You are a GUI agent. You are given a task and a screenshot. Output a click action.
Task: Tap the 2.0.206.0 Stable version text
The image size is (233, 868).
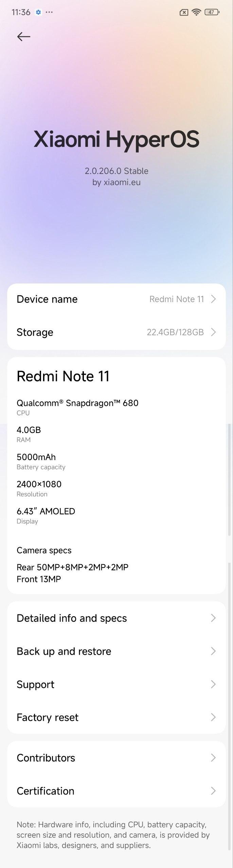pyautogui.click(x=116, y=171)
